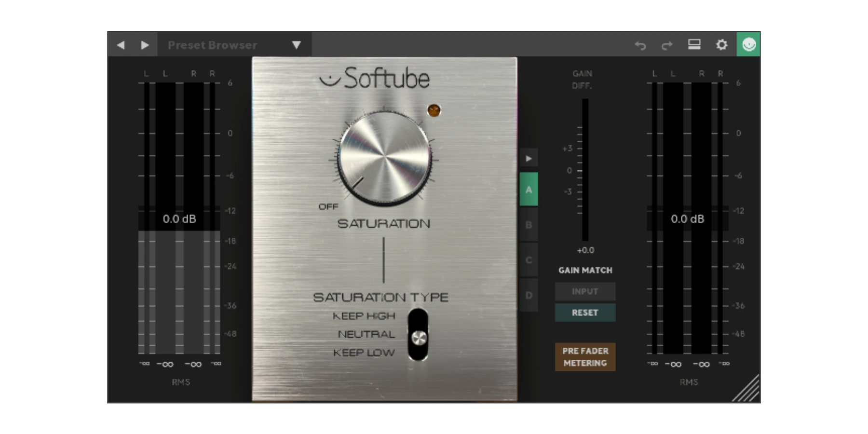868x434 pixels.
Task: Click the play arrow above slot A
Action: (x=529, y=158)
